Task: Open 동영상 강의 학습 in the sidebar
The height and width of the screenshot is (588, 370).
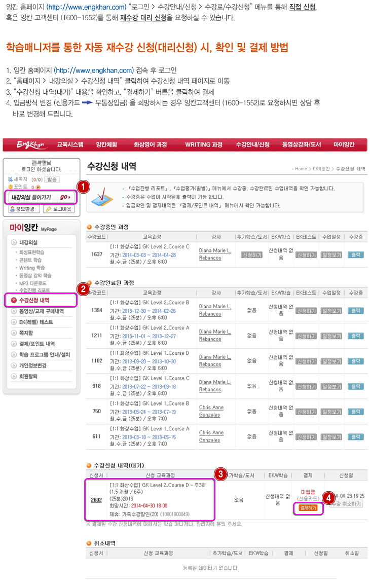Action: pyautogui.click(x=35, y=276)
